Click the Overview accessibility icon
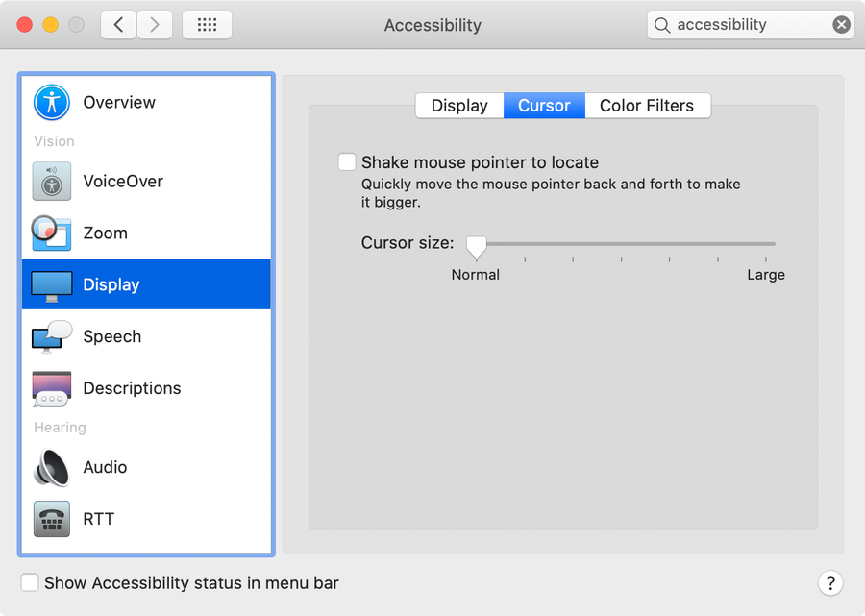 pos(52,102)
